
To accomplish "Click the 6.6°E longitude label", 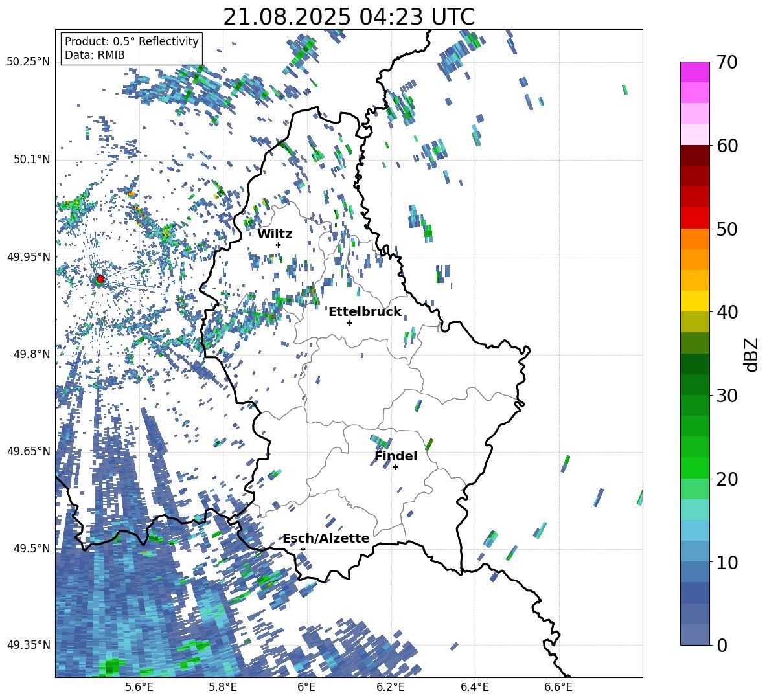I will (558, 687).
